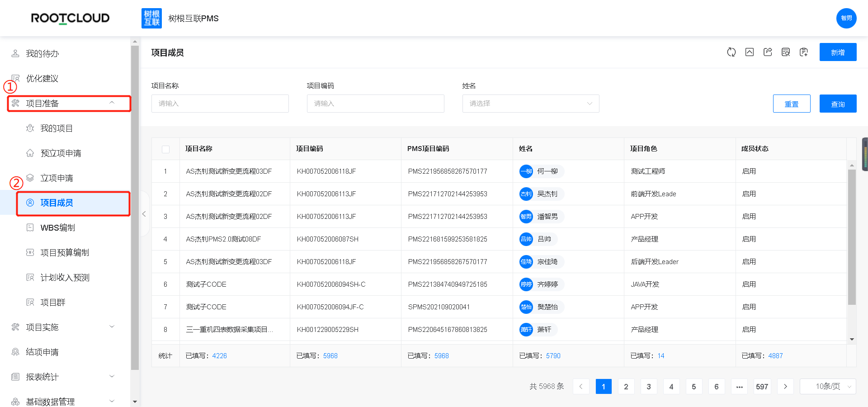
Task: Click the 萧轩 avatar badge
Action: [526, 330]
